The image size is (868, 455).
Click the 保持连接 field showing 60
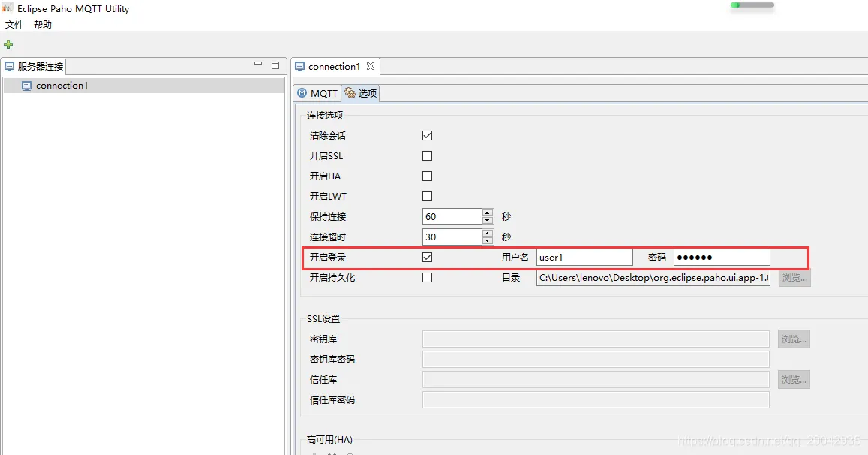(452, 217)
